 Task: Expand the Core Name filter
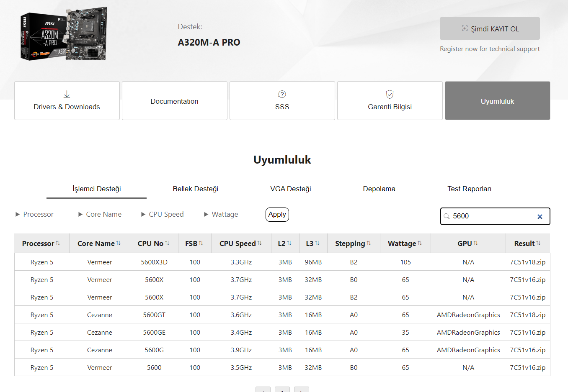coord(100,214)
